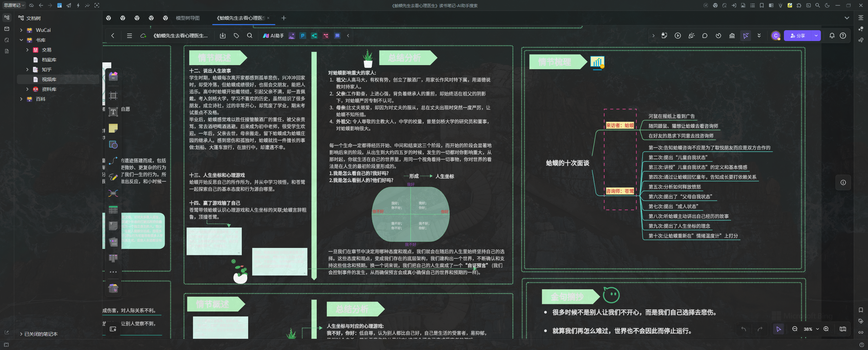Image resolution: width=868 pixels, height=350 pixels.
Task: Start presentation with the play icon
Action: click(678, 36)
